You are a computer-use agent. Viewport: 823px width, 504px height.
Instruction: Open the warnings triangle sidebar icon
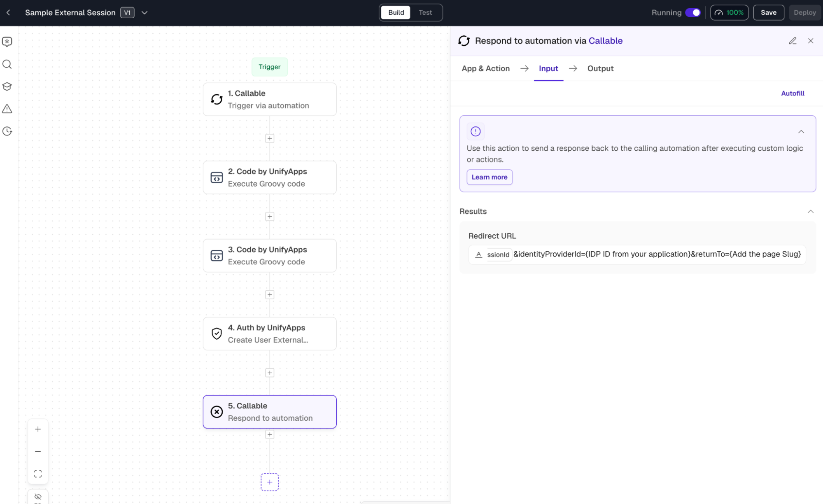(7, 109)
